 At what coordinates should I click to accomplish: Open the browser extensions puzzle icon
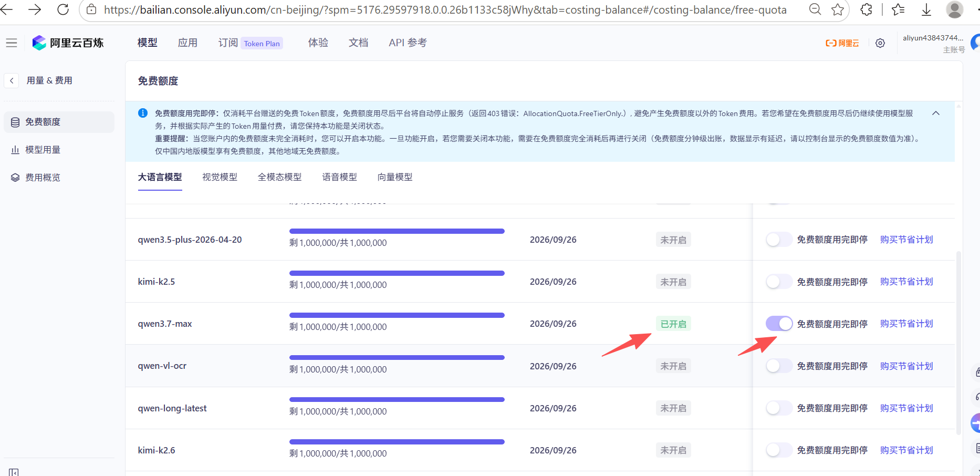[x=866, y=9]
